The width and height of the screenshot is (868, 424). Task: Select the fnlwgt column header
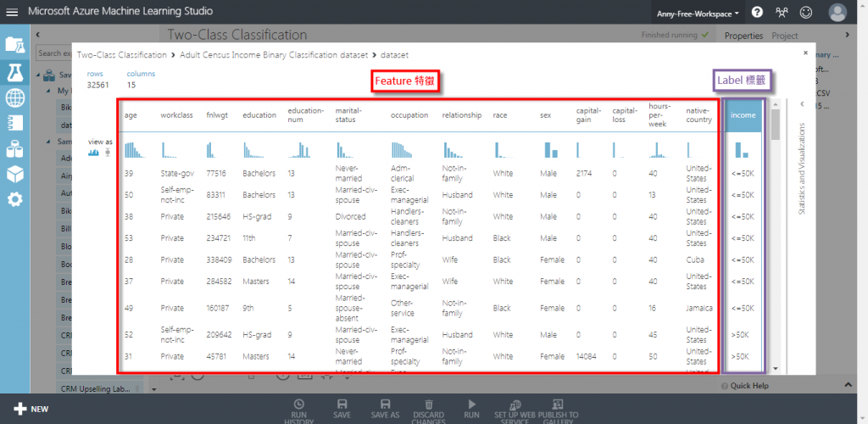pos(216,115)
